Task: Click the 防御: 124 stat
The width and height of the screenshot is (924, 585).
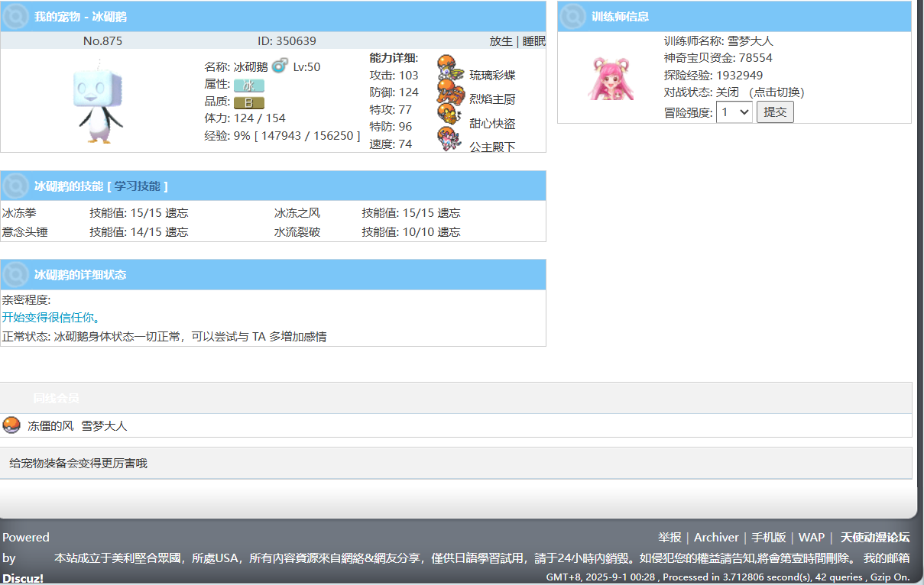Action: [x=394, y=92]
